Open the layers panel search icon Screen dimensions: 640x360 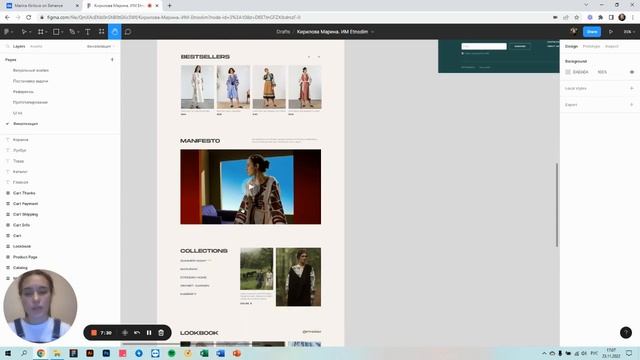[x=7, y=47]
